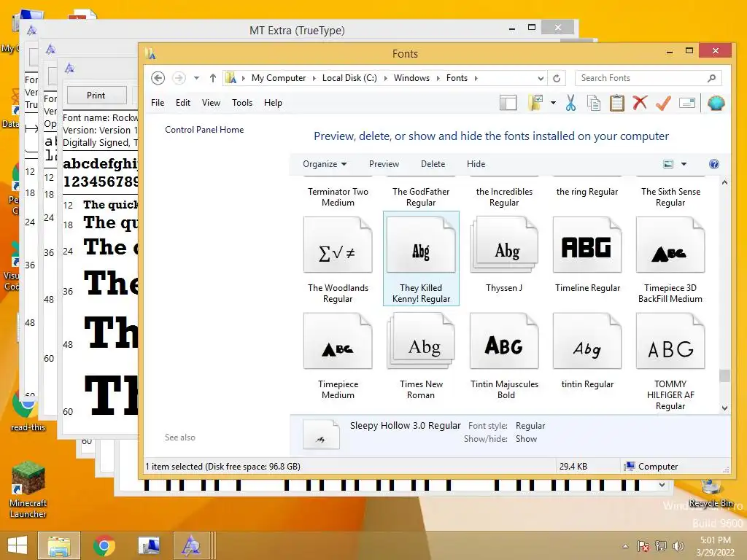Change view using the view icon

click(x=668, y=164)
